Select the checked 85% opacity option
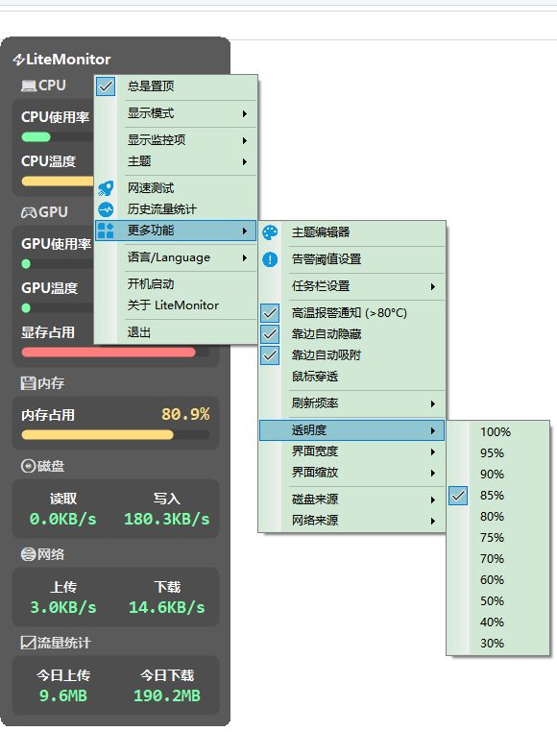This screenshot has width=557, height=756. pos(497,496)
